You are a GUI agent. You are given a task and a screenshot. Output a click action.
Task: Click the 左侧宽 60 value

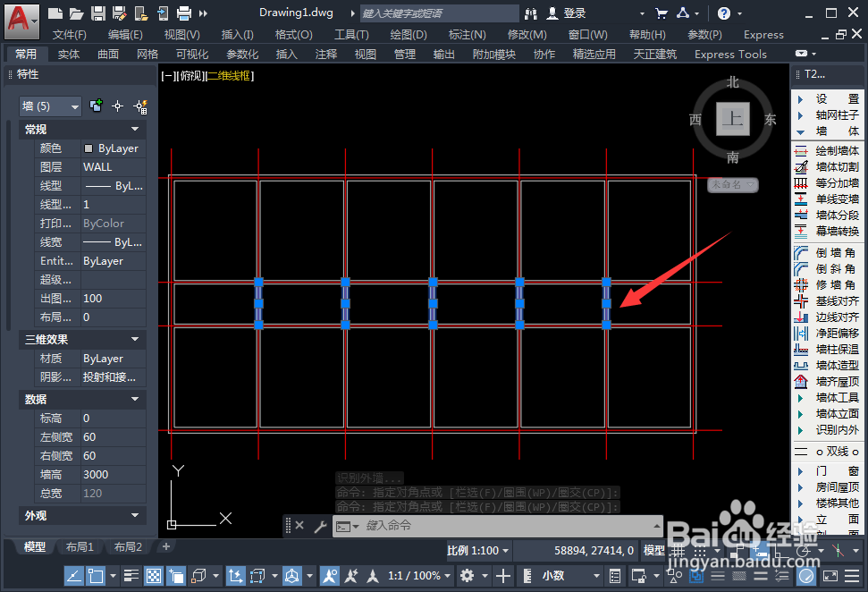114,437
